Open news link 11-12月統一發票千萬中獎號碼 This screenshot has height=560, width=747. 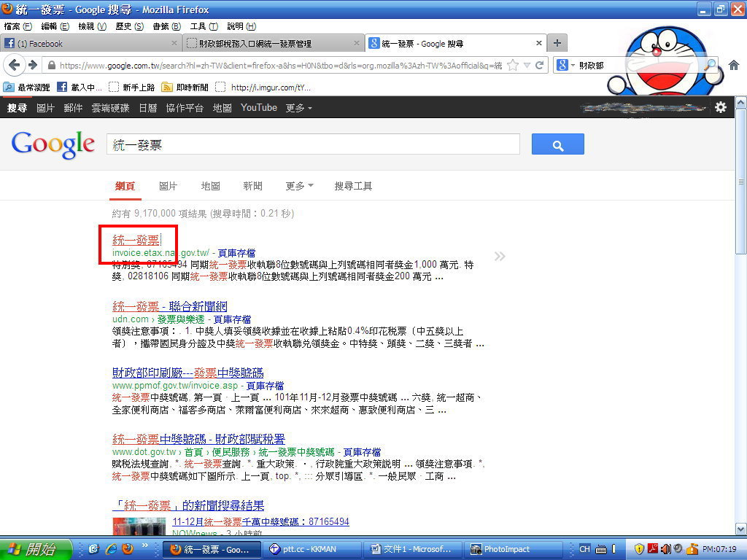coord(260,521)
